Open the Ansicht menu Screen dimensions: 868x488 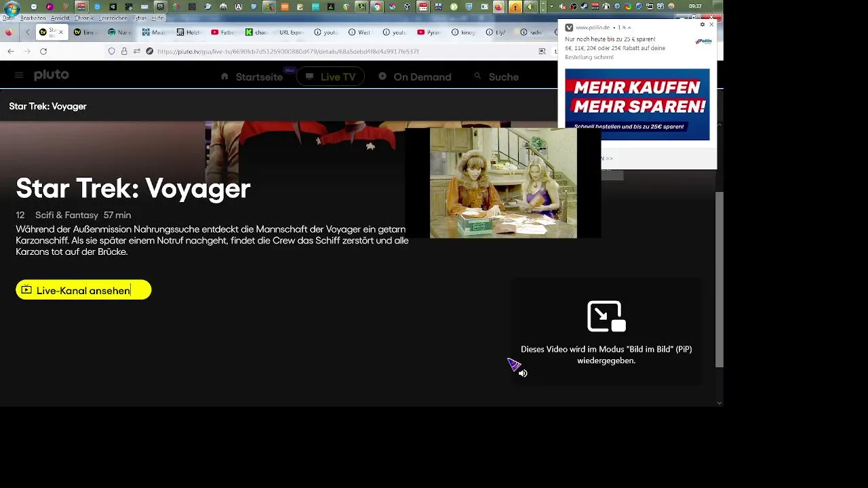[60, 18]
